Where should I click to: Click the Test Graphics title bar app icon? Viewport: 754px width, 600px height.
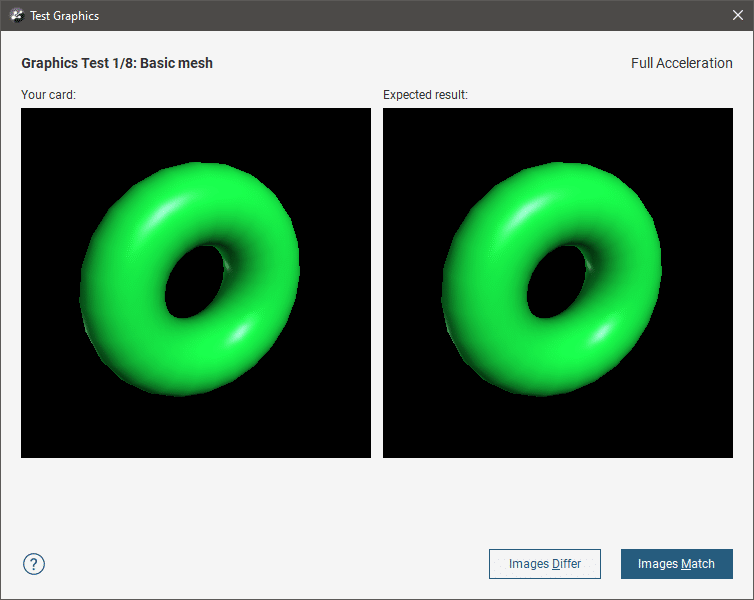point(17,15)
